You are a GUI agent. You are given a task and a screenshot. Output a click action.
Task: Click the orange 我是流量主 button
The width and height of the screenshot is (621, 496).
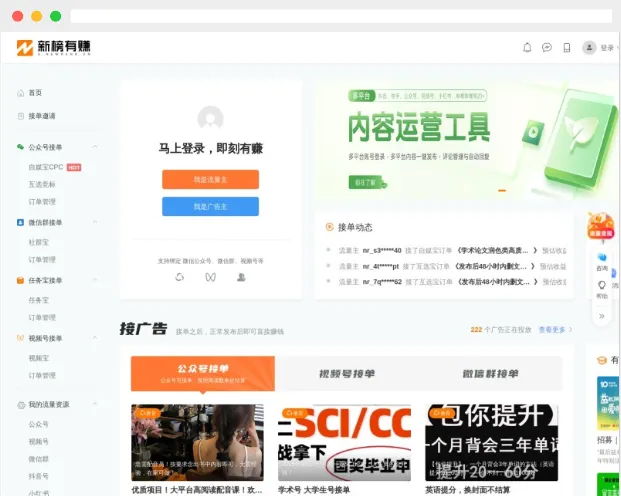210,179
